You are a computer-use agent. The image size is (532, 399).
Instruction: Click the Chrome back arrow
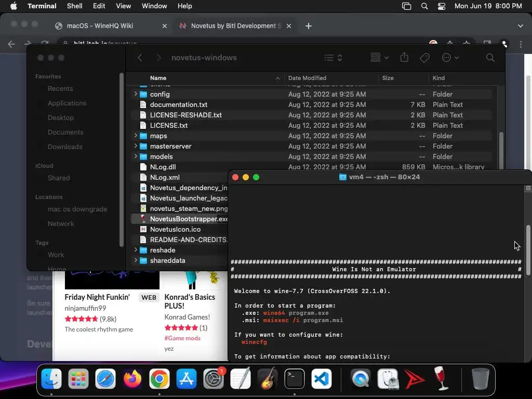11,44
